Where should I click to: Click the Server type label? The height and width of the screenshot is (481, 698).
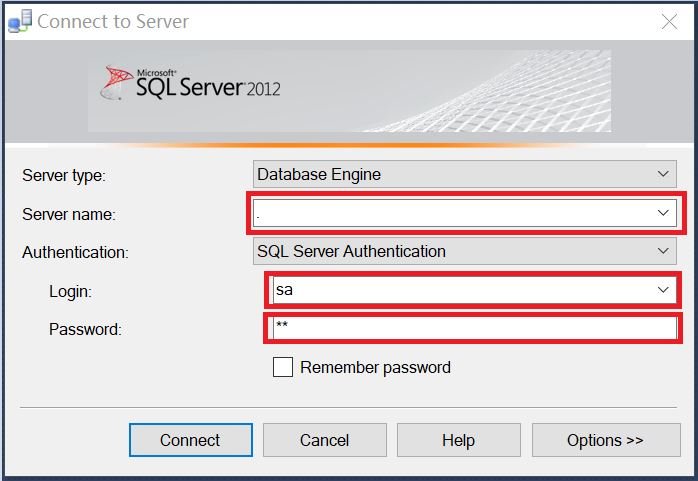coord(64,175)
